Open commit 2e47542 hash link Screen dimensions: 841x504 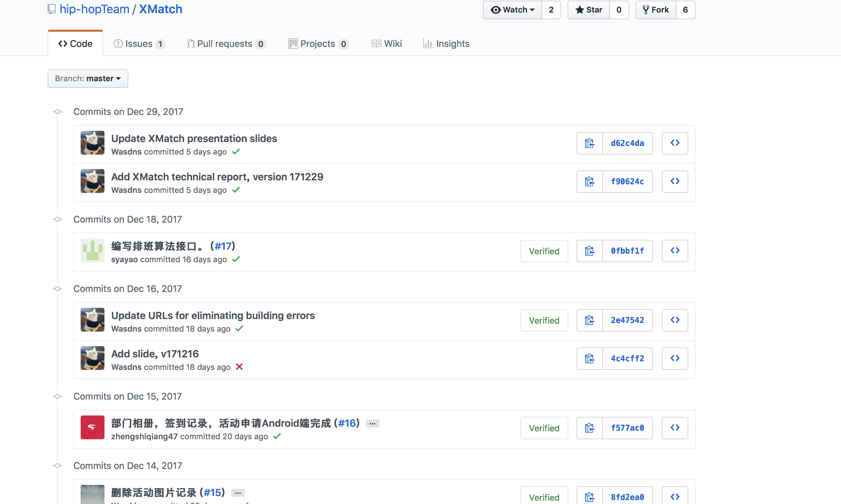click(627, 320)
